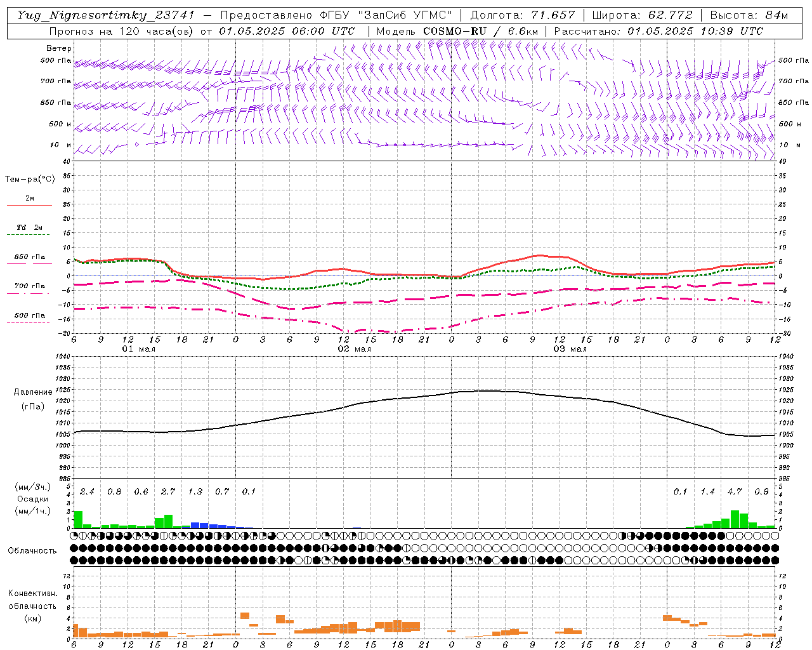Click the Ветер wind panel label
Viewport: 812px width, 650px height.
[59, 48]
